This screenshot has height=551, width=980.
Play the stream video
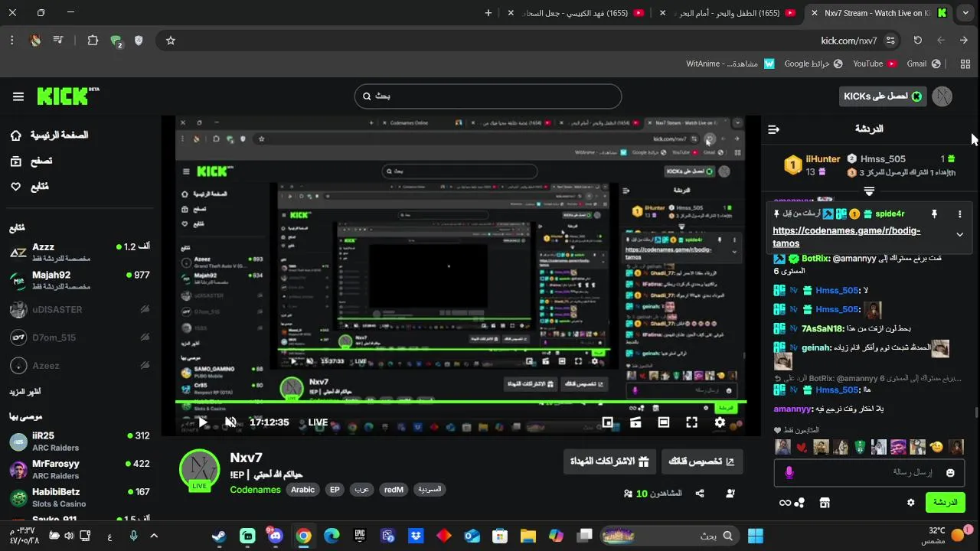point(203,422)
